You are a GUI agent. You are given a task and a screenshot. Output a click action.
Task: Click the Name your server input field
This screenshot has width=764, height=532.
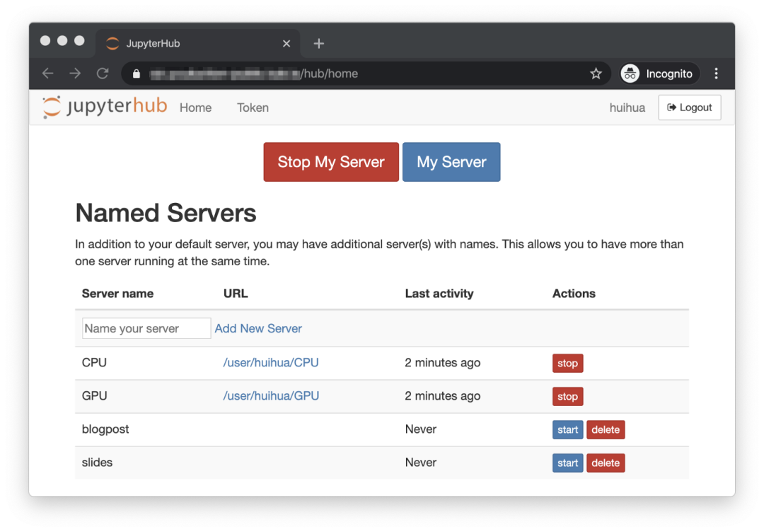146,328
